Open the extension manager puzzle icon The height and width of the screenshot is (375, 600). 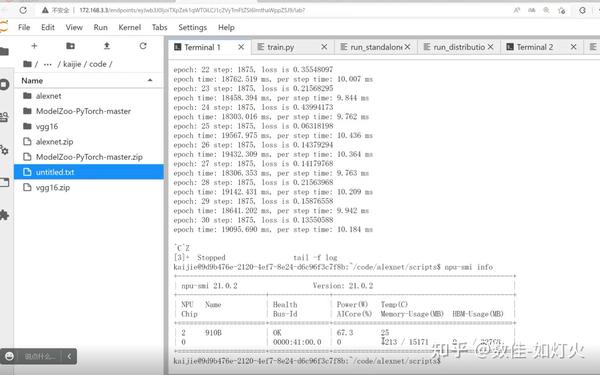tap(4, 215)
